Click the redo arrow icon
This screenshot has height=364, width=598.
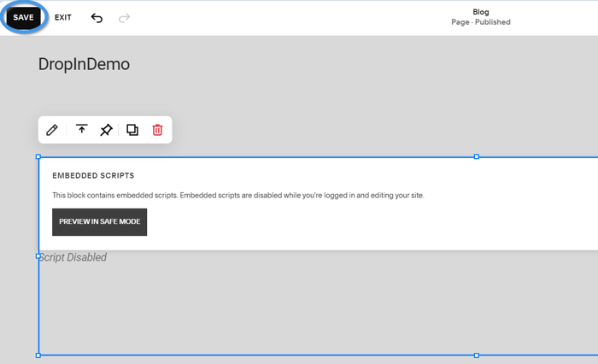[124, 18]
